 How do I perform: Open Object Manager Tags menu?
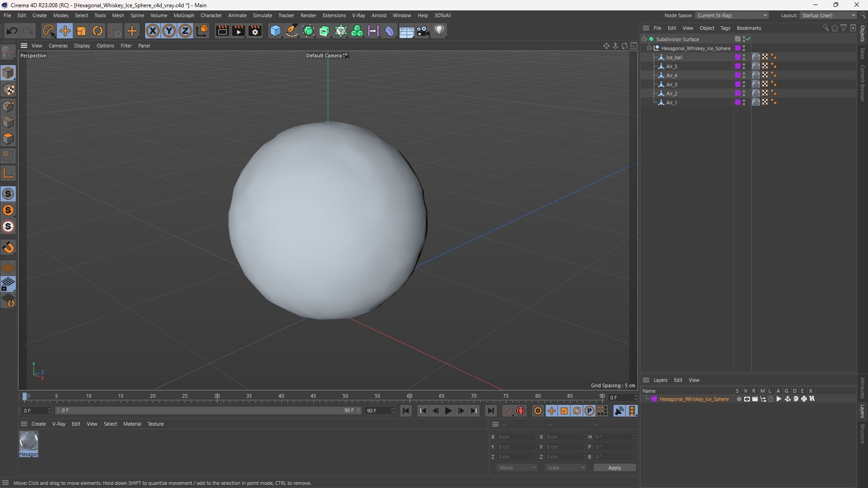(725, 28)
